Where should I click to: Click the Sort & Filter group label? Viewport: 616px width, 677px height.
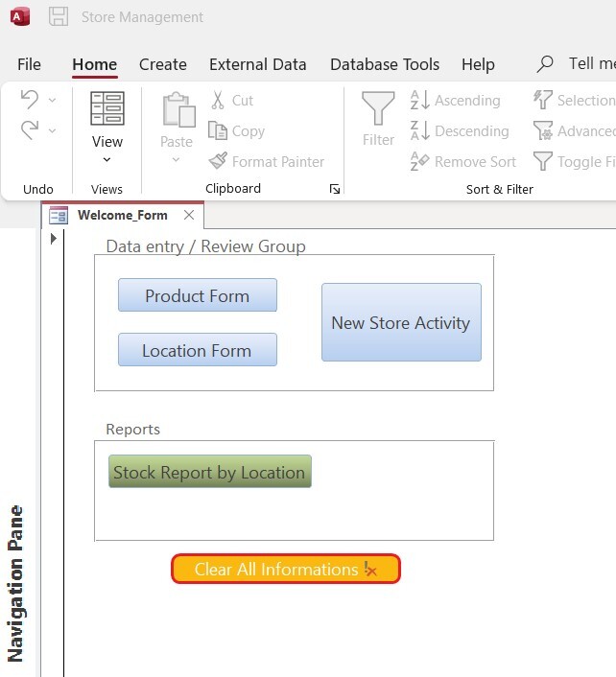(x=500, y=189)
